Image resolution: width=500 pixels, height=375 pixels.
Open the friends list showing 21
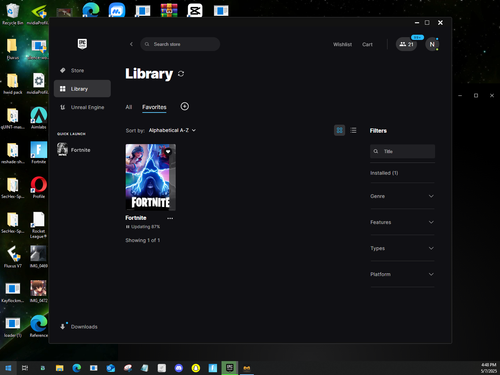pos(406,44)
